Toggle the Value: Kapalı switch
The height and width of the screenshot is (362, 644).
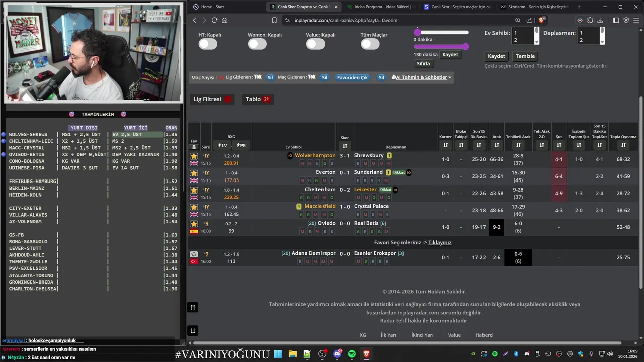tap(315, 44)
